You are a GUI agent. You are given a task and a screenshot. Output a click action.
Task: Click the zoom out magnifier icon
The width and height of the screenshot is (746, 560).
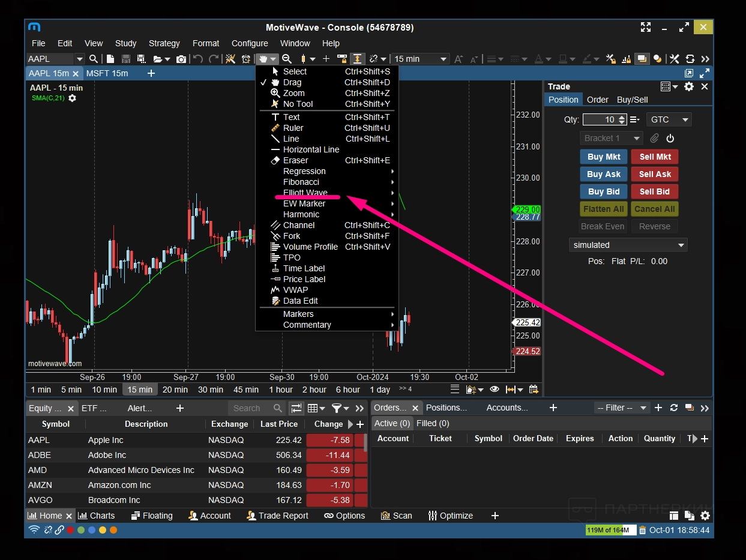tap(287, 59)
